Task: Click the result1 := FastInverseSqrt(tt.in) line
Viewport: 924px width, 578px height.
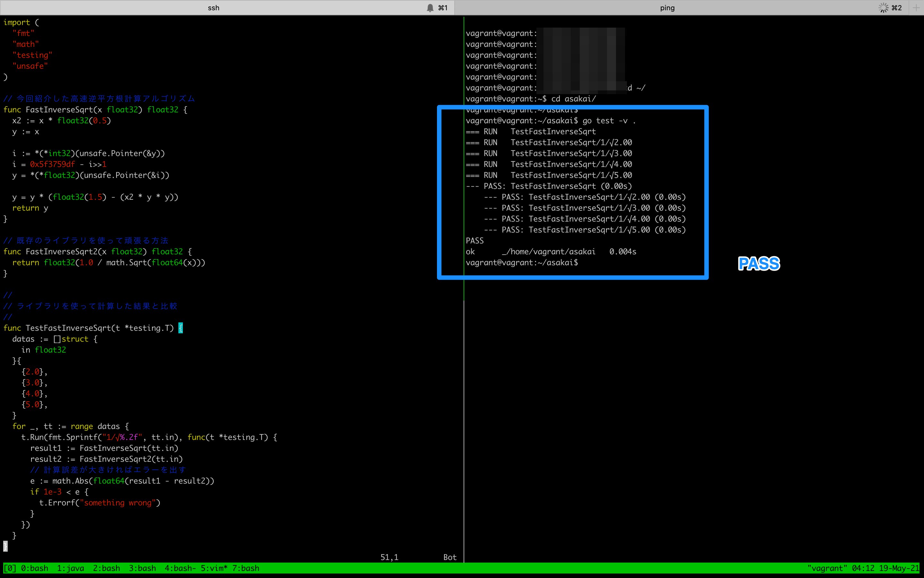Action: coord(104,448)
